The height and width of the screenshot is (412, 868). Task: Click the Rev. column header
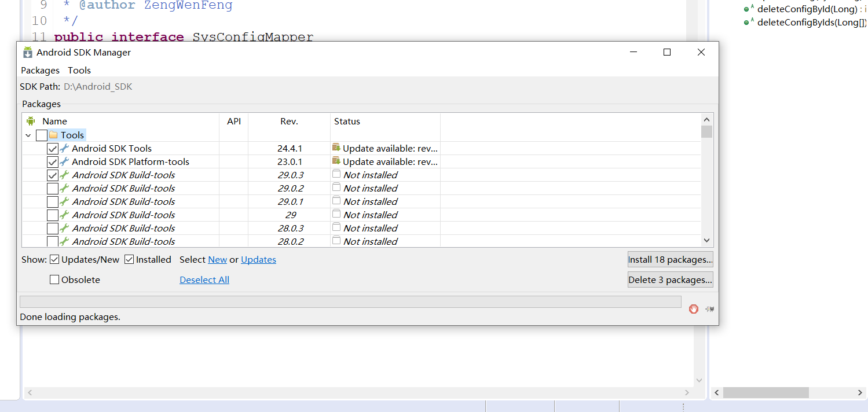point(289,121)
